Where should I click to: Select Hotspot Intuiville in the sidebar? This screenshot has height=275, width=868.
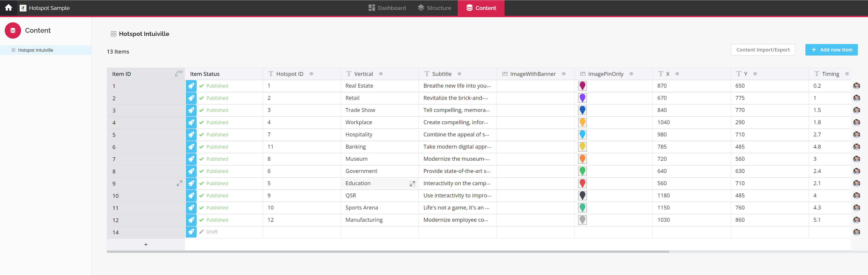coord(45,50)
